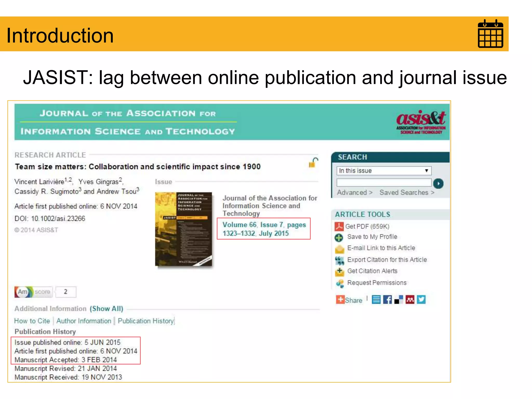Click the Save to My Profile plus icon
532x399 pixels.
pyautogui.click(x=339, y=237)
